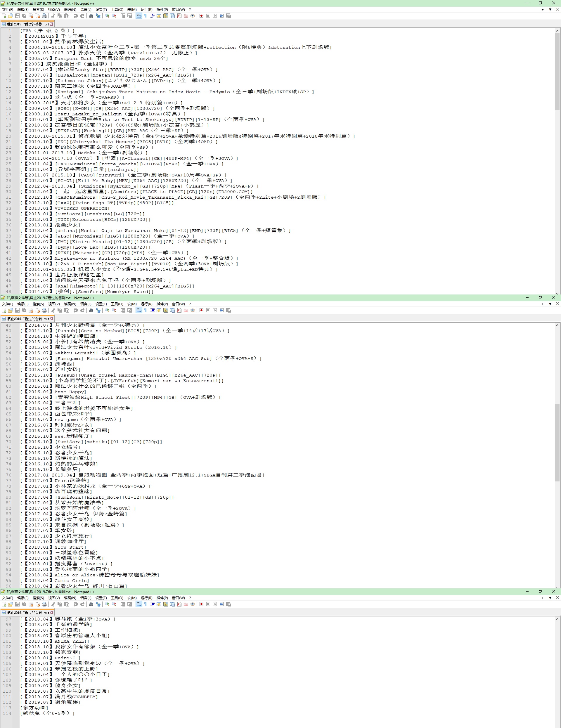
Task: Open Document Map icon in middle window
Action: coord(166,310)
